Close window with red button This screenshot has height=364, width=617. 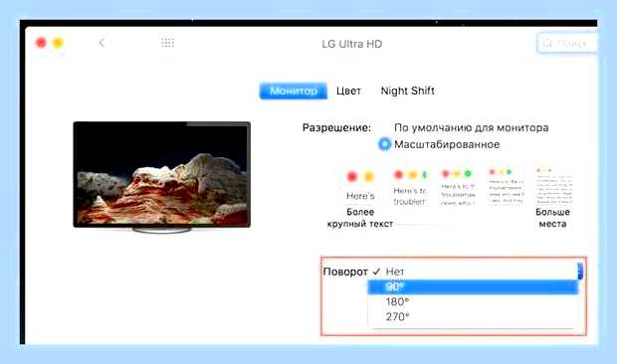click(x=41, y=43)
